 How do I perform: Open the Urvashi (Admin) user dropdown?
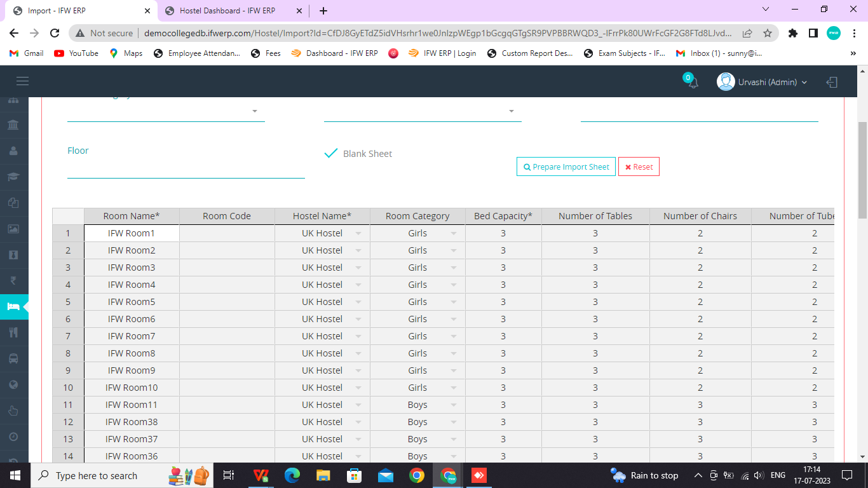click(x=763, y=82)
